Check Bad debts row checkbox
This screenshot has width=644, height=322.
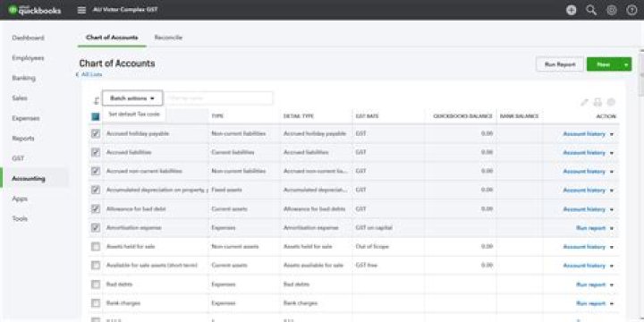pyautogui.click(x=96, y=284)
